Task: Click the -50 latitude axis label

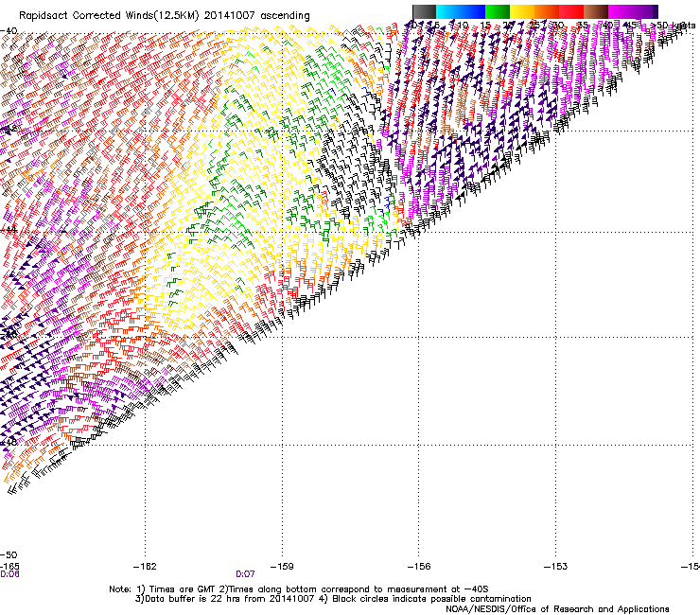Action: pyautogui.click(x=9, y=555)
